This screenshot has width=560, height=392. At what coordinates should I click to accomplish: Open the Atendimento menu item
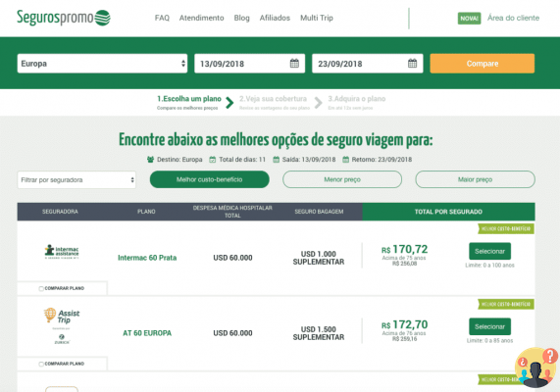tap(201, 18)
